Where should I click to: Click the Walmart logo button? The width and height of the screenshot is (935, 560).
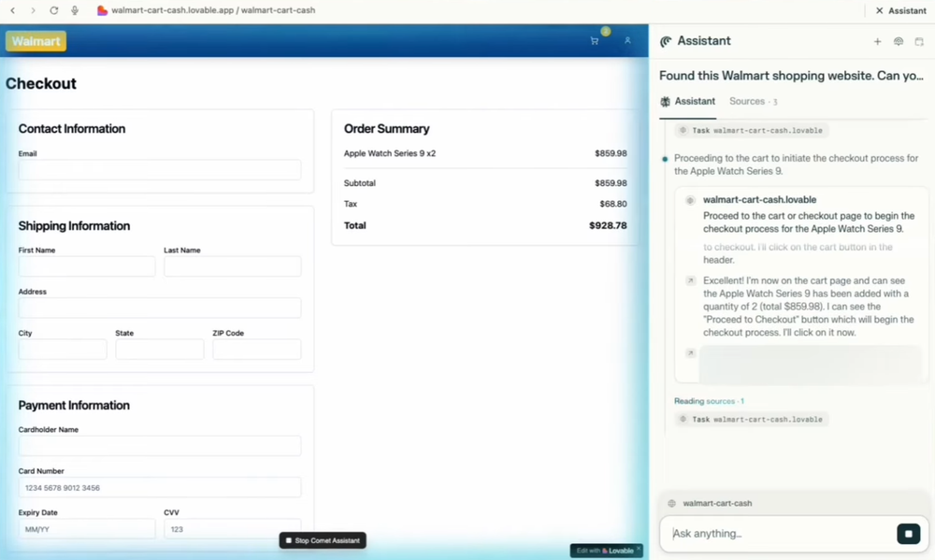click(x=36, y=41)
